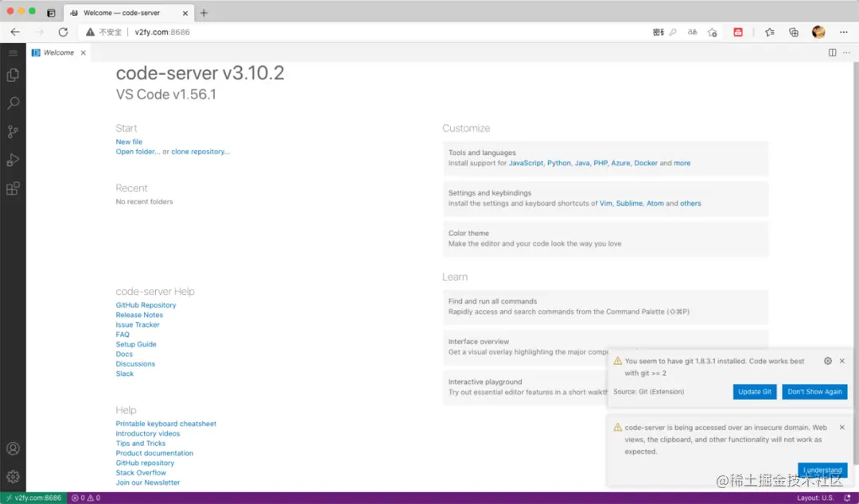Open the Setup Guide link
Viewport: 859px width, 504px height.
pyautogui.click(x=136, y=344)
